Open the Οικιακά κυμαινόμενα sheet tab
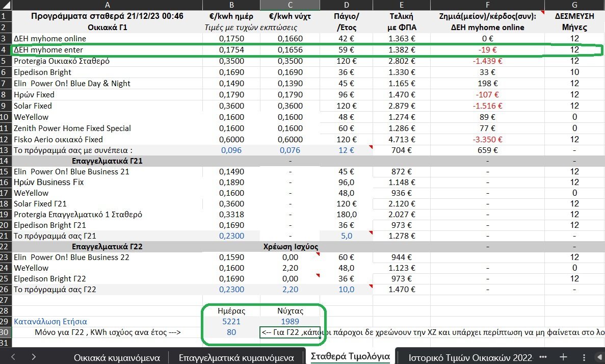This screenshot has width=605, height=364. (x=117, y=358)
